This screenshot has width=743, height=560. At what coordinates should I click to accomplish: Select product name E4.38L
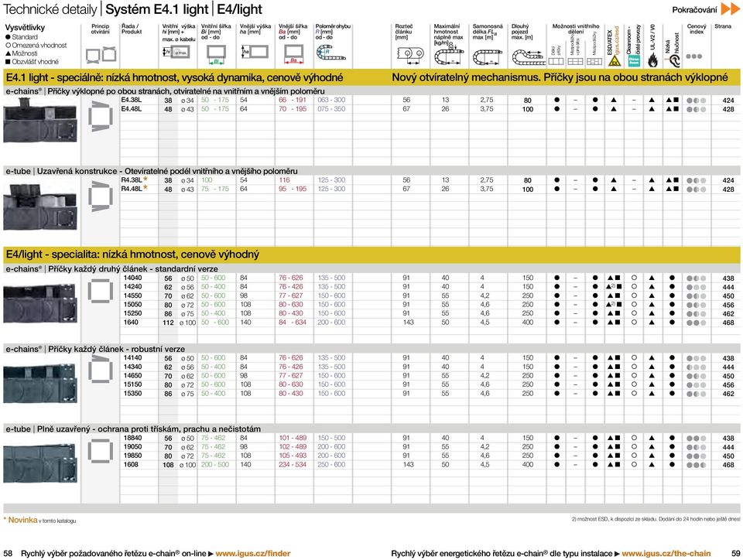[x=132, y=101]
